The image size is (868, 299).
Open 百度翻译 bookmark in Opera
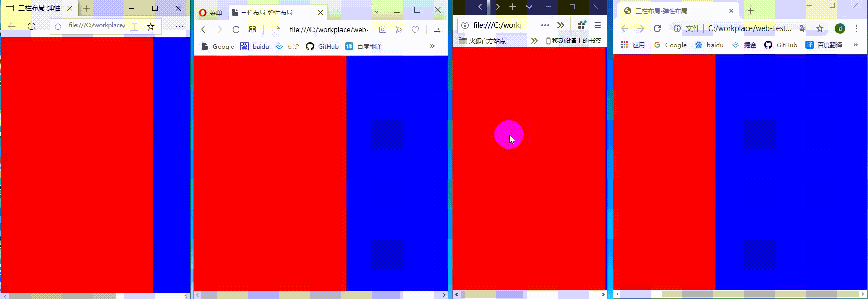coord(363,46)
